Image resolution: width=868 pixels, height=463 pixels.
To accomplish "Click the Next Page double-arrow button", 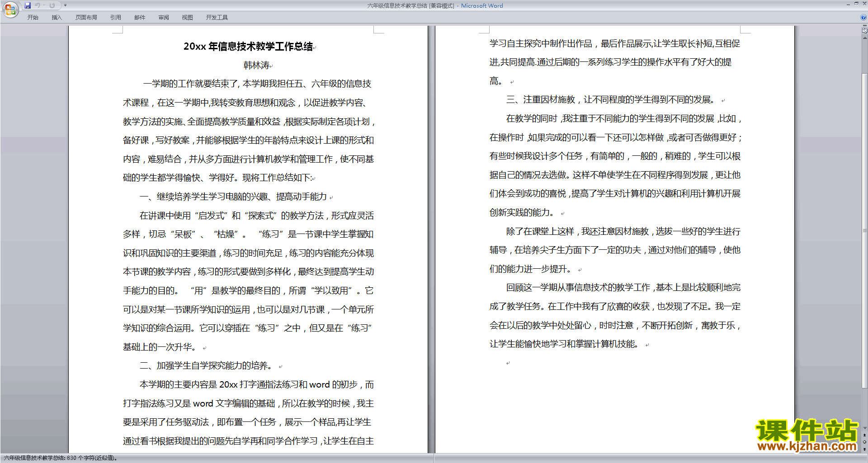I will (x=864, y=449).
